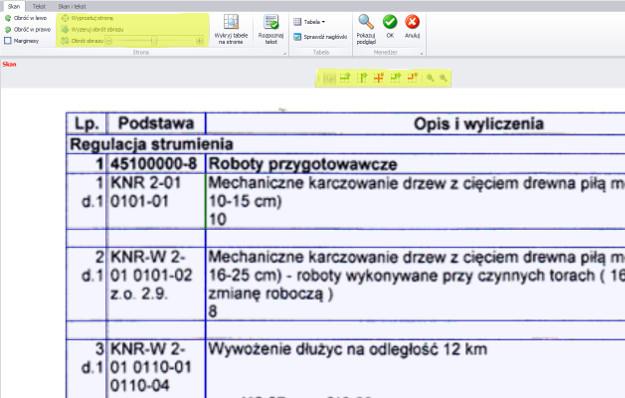This screenshot has height=398, width=625.
Task: Click the Obrót obrazu rotate icon
Action: click(x=65, y=41)
